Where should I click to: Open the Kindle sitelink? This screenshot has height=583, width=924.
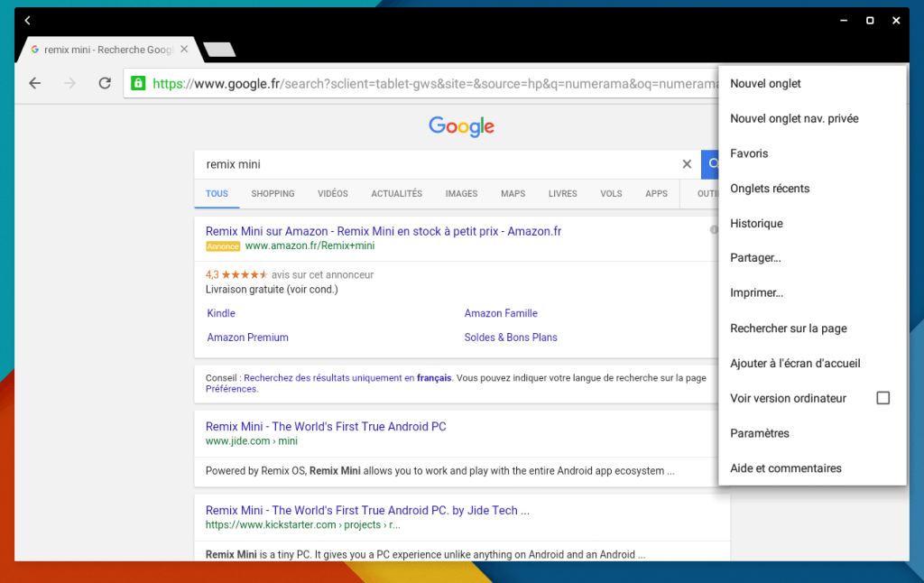[x=221, y=313]
